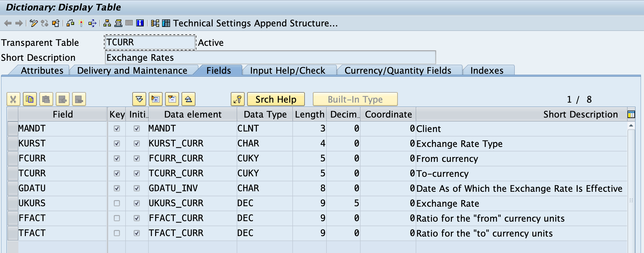The image size is (644, 253).
Task: Click the Where-Used List icon
Action: pos(92,23)
